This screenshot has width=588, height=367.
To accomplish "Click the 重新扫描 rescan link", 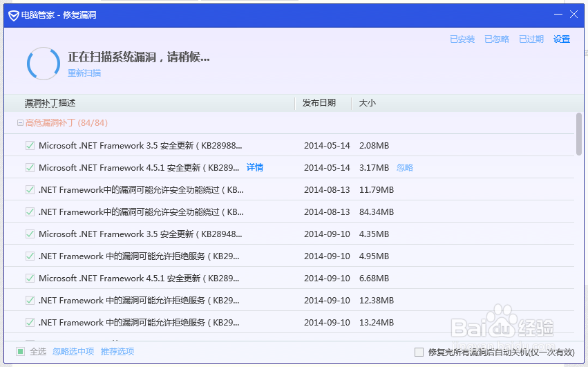I will [x=84, y=73].
